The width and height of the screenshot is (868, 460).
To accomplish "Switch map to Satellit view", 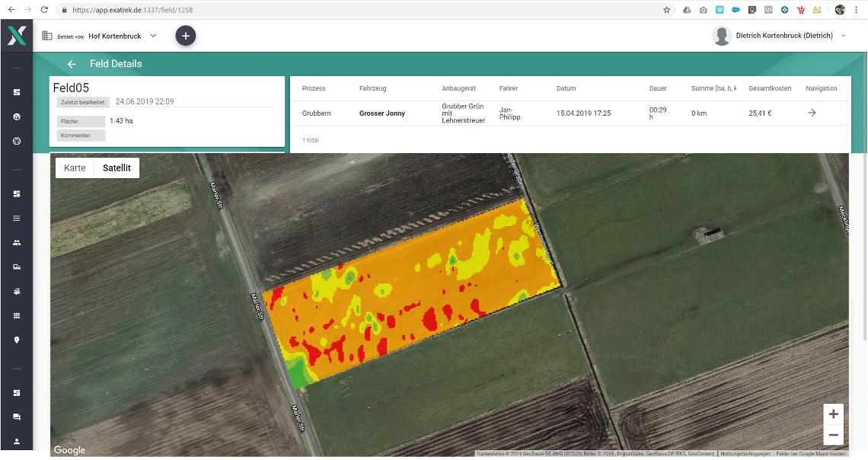I will [116, 168].
